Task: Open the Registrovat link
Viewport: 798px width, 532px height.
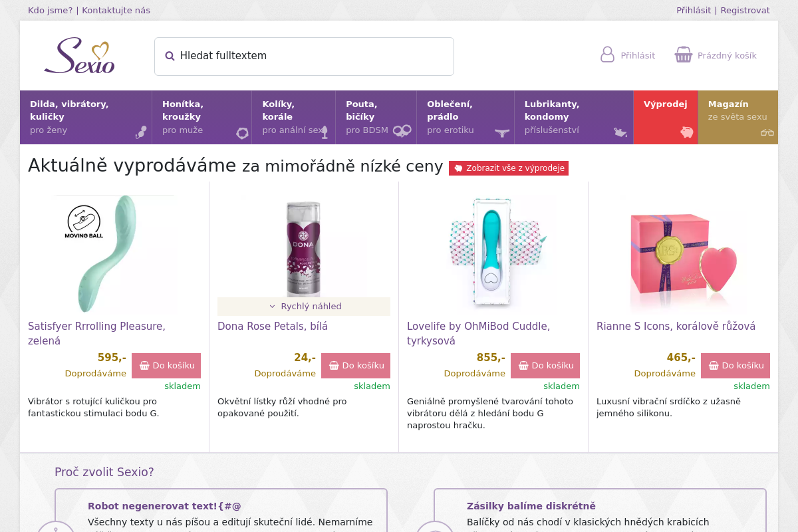Action: (745, 11)
